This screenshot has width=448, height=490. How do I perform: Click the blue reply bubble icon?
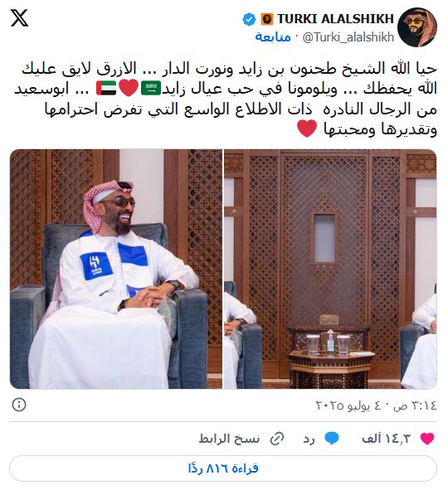(x=332, y=439)
